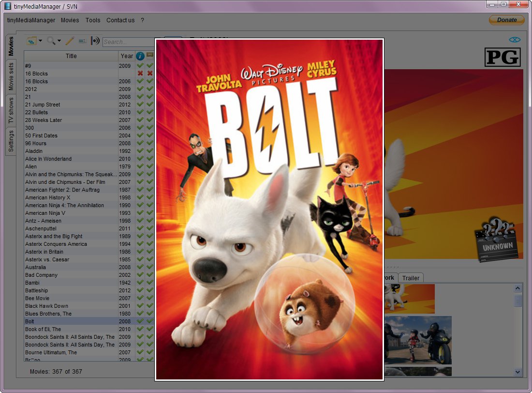Click the green checkmark next to Bolt
Image resolution: width=532 pixels, height=393 pixels.
pos(140,321)
